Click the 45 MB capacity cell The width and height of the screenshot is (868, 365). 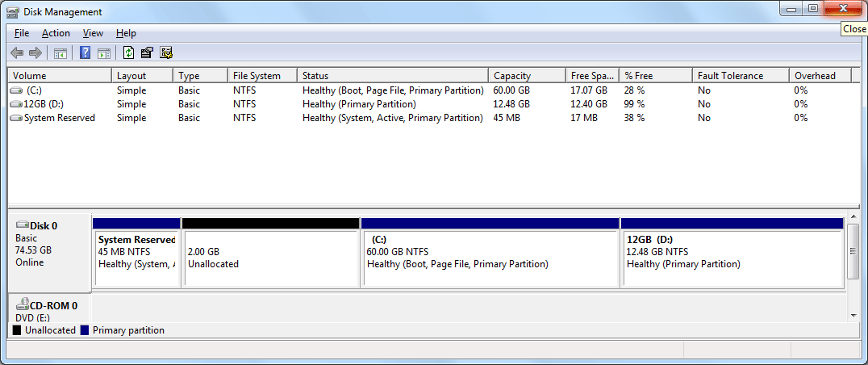(507, 118)
